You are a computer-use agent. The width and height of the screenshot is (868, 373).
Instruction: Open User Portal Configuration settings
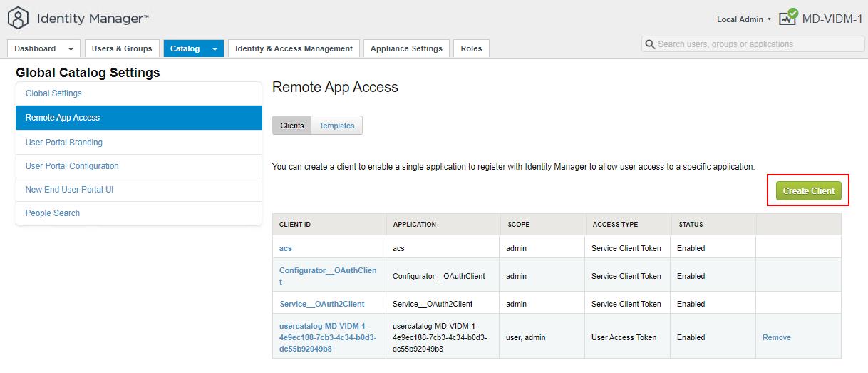click(139, 166)
